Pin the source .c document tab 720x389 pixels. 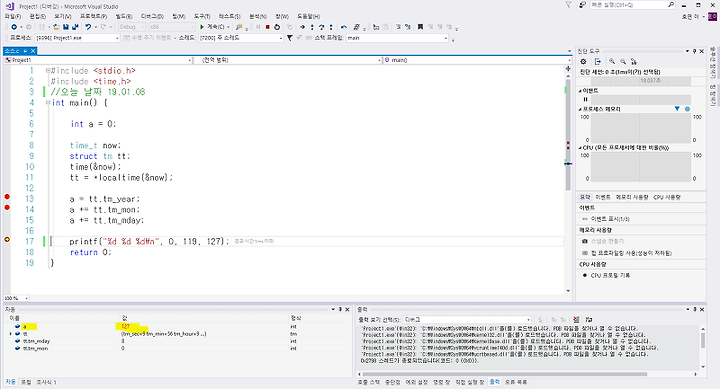[26, 51]
